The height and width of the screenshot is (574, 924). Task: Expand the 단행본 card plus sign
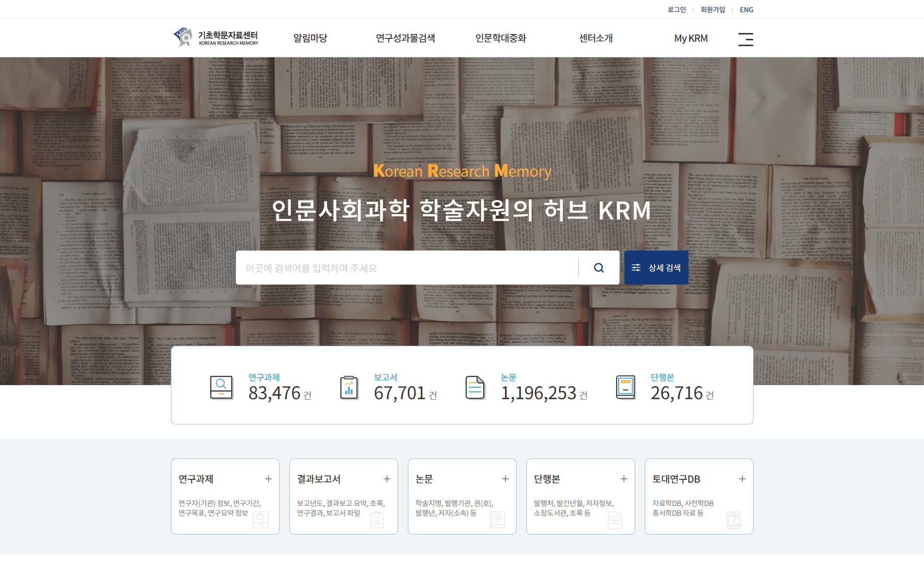pyautogui.click(x=624, y=479)
